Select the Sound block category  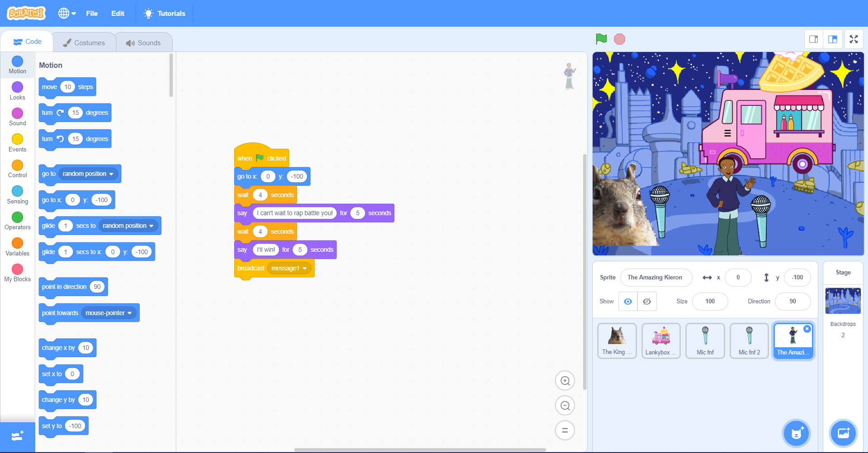click(x=18, y=117)
